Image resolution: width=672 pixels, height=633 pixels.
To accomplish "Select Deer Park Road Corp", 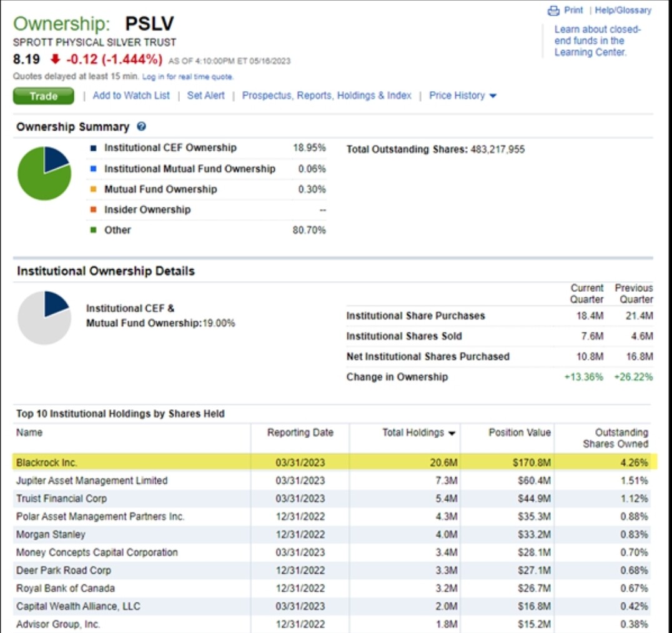I will (64, 571).
